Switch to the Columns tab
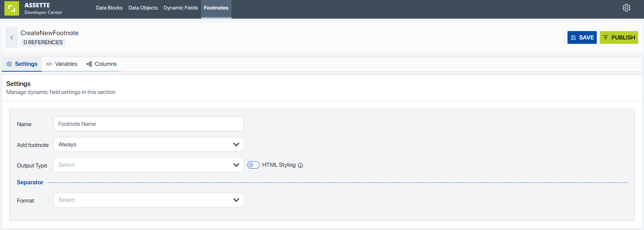The height and width of the screenshot is (230, 644). tap(106, 64)
